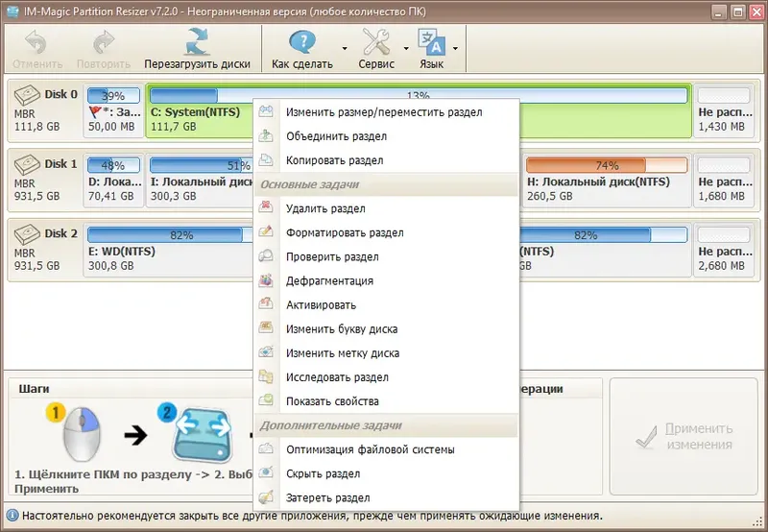
Task: Pick Изменить букву диска menu entry
Action: point(386,329)
